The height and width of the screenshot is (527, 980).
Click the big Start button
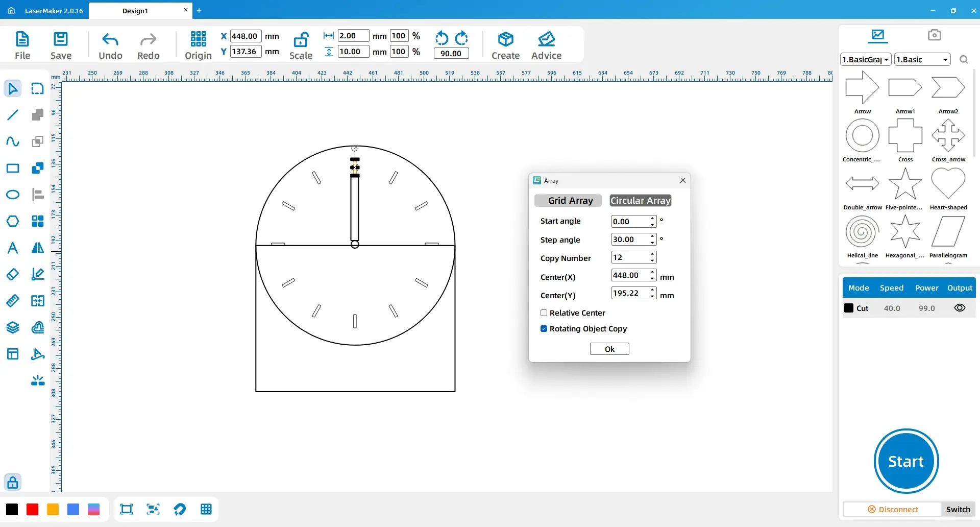(906, 461)
